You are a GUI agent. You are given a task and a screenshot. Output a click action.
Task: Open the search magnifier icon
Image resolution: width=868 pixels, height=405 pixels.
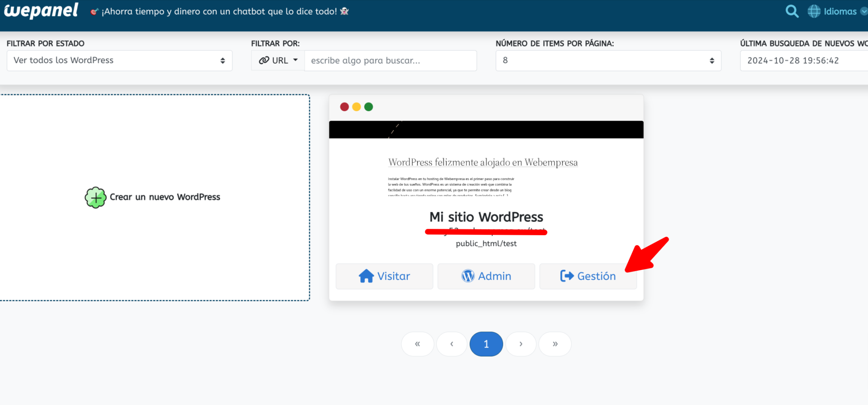pyautogui.click(x=792, y=11)
